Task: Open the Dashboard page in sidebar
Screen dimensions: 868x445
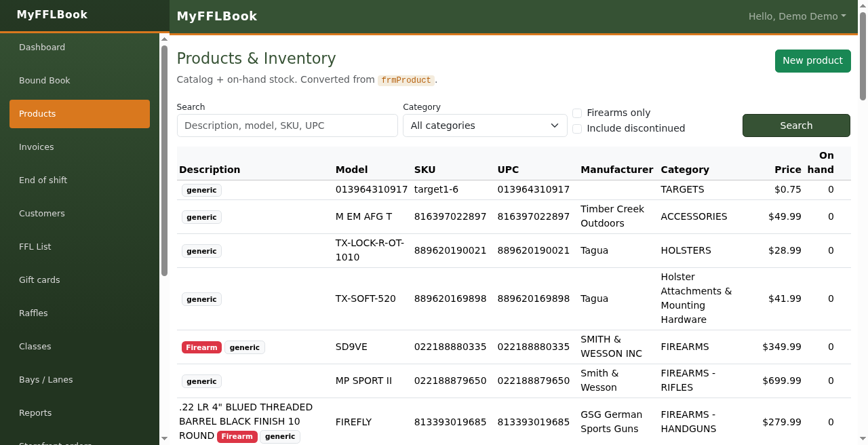Action: [x=79, y=47]
